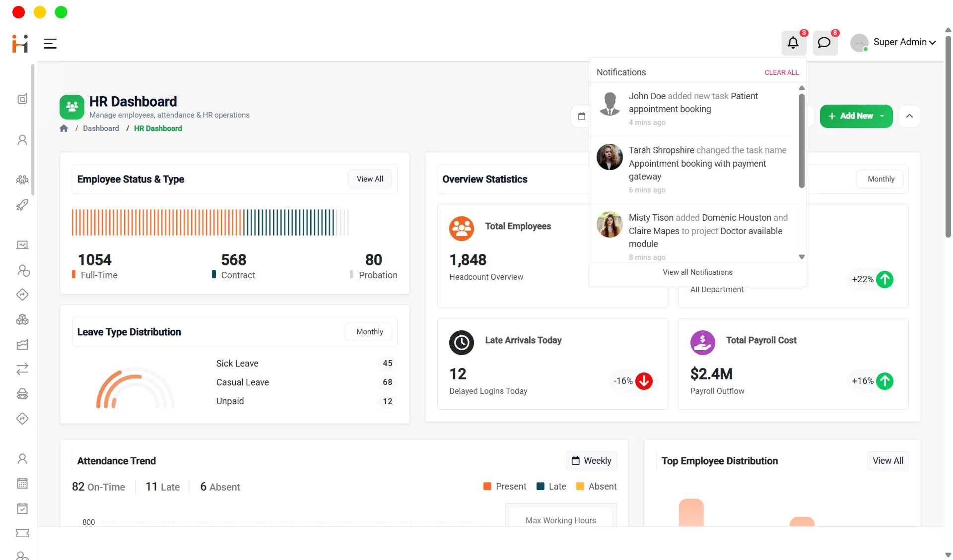Click CLEAR ALL in Notifications panel
Viewport: 953px width, 560px height.
[x=782, y=72]
